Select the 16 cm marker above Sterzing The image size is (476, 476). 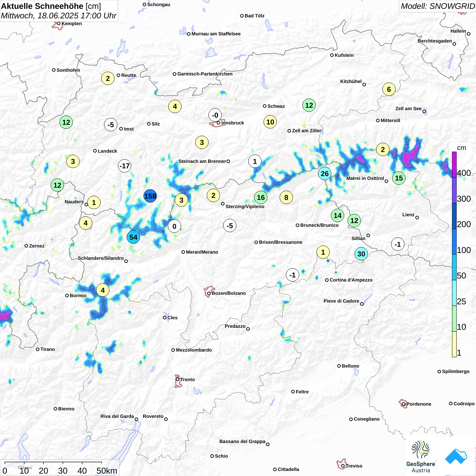point(261,198)
